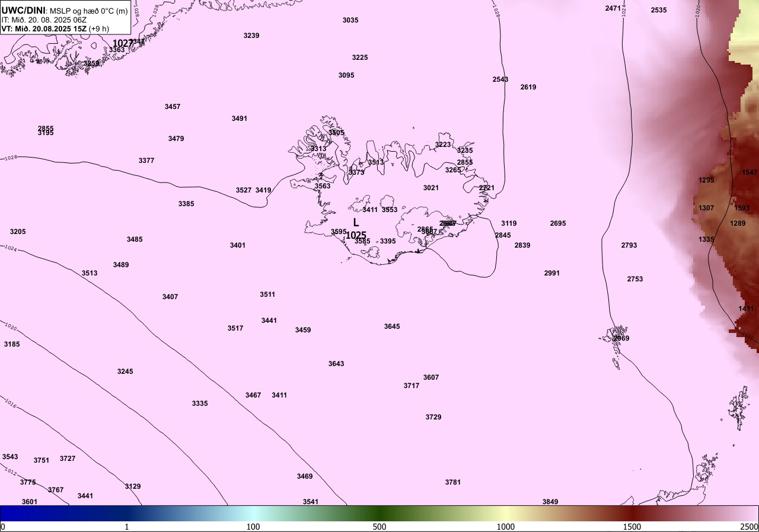Pick the 3541 label at bottom
Image resolution: width=759 pixels, height=532 pixels.
point(311,502)
